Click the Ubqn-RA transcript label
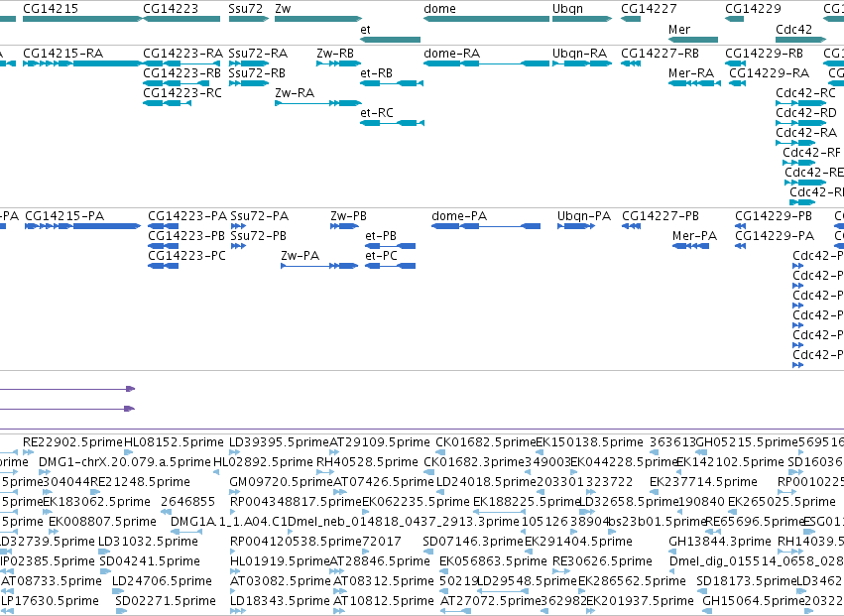The height and width of the screenshot is (616, 844). (x=580, y=54)
